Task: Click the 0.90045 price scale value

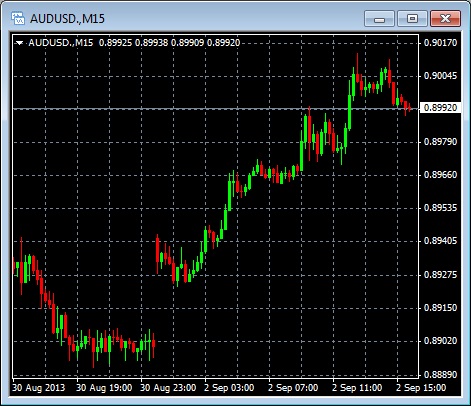Action: [x=440, y=76]
